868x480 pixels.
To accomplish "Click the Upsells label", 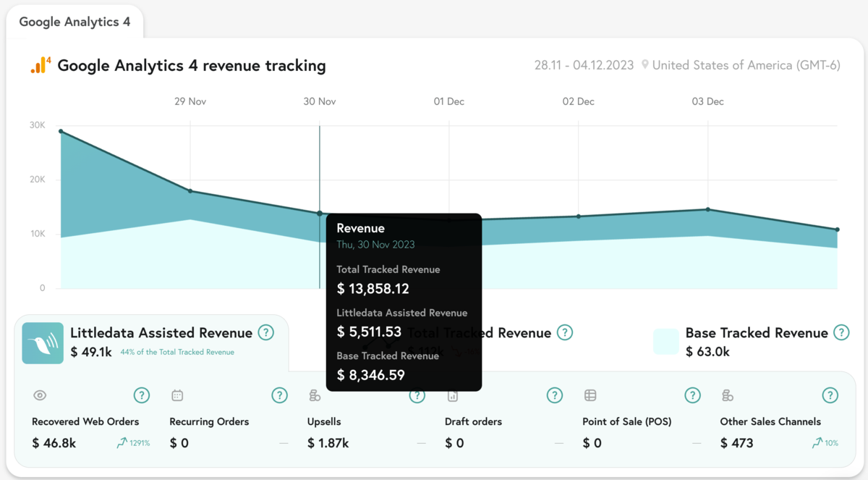I will tap(324, 421).
